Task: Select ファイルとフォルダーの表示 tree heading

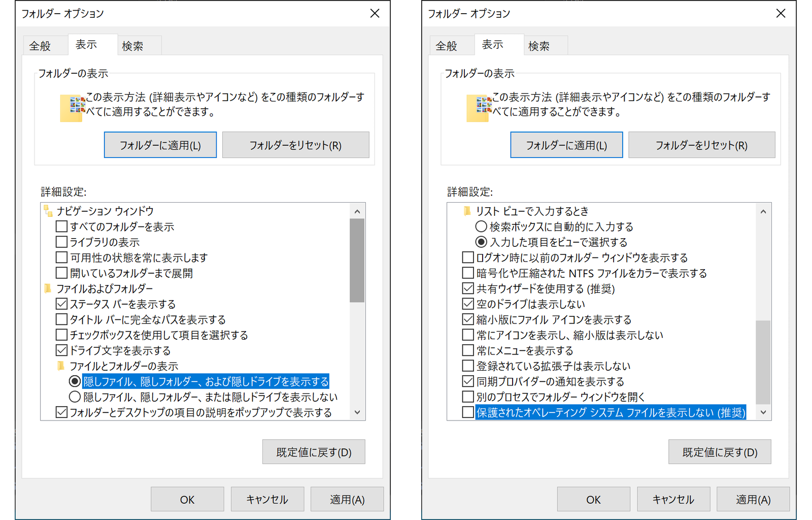Action: [124, 366]
